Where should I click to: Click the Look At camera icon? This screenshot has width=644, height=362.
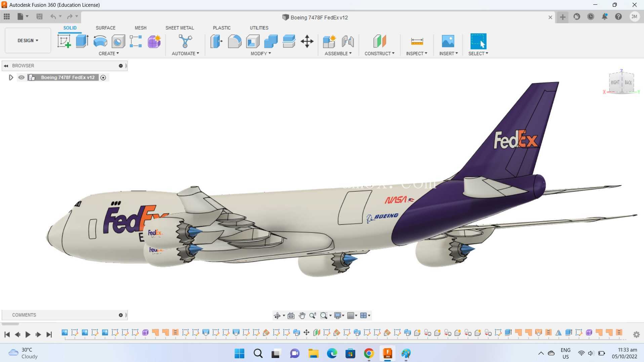[291, 316]
